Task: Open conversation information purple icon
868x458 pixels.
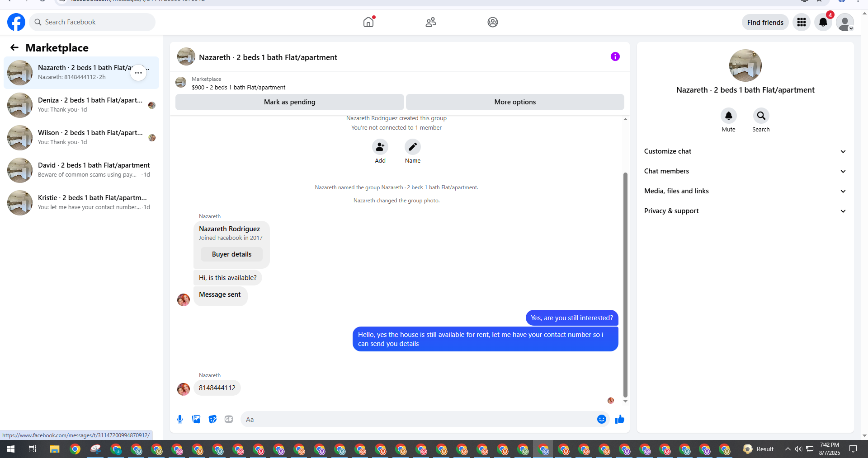Action: click(615, 56)
